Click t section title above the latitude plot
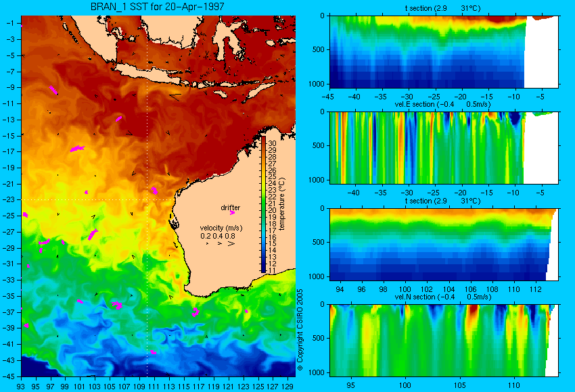The height and width of the screenshot is (392, 575). (x=442, y=8)
